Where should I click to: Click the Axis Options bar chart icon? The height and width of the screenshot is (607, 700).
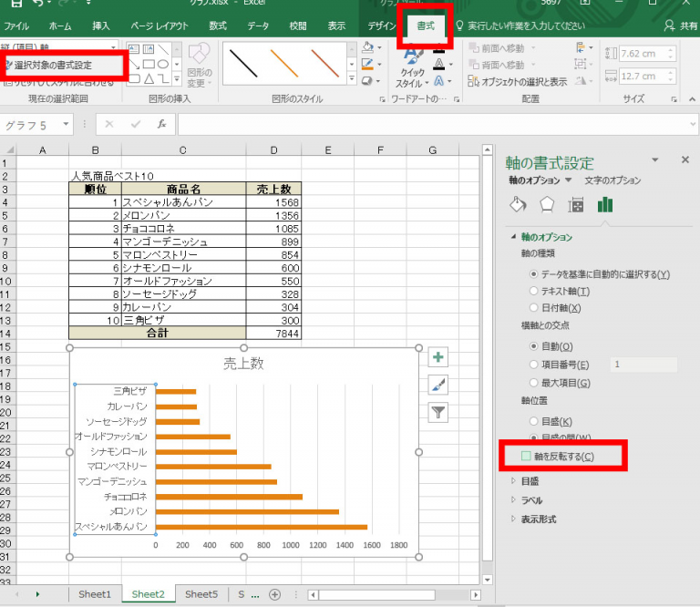(605, 204)
